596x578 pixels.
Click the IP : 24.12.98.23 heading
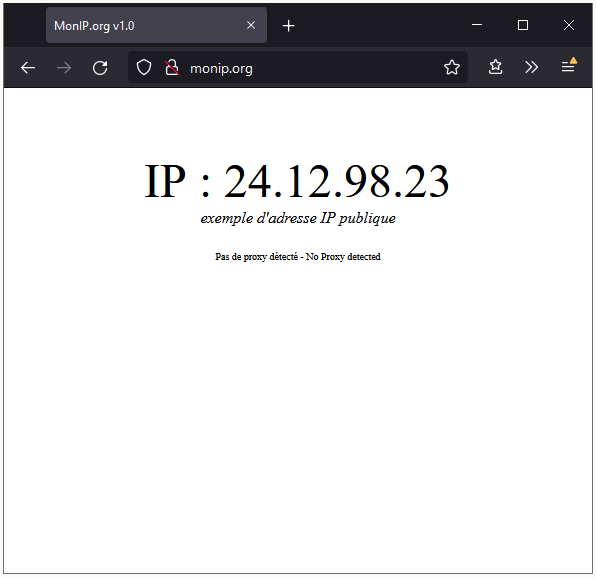[x=297, y=181]
